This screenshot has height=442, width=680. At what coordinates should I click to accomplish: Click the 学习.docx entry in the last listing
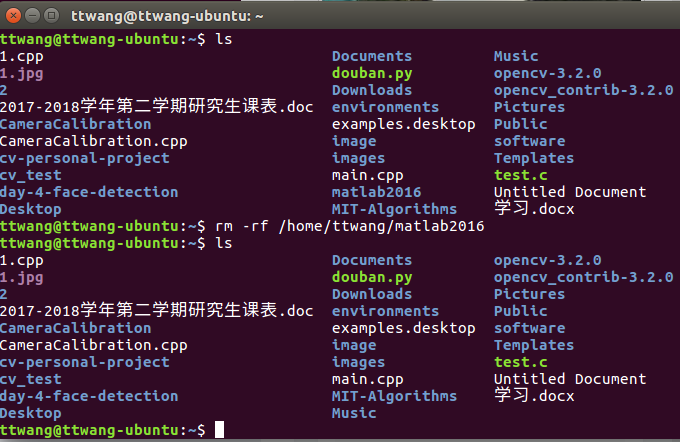[534, 396]
